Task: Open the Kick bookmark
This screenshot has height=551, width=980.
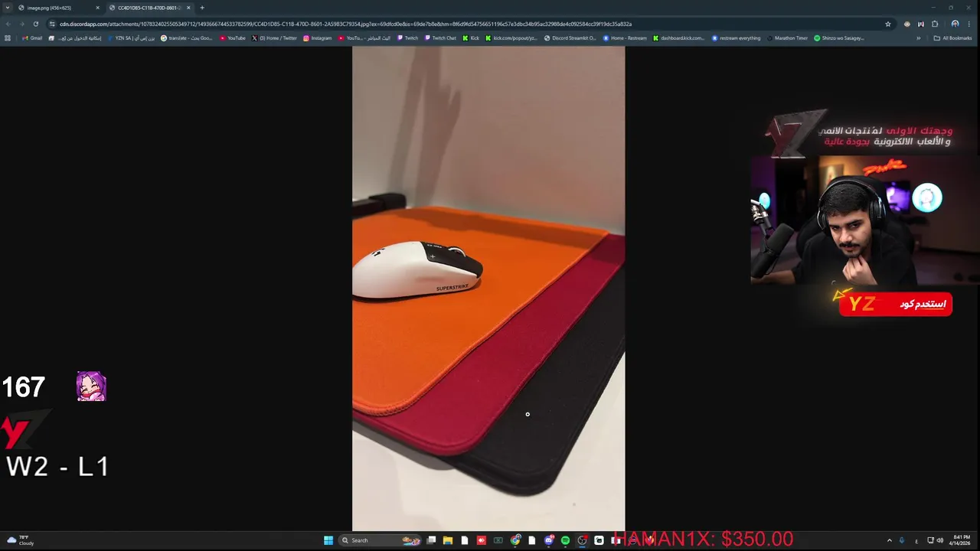Action: [471, 37]
